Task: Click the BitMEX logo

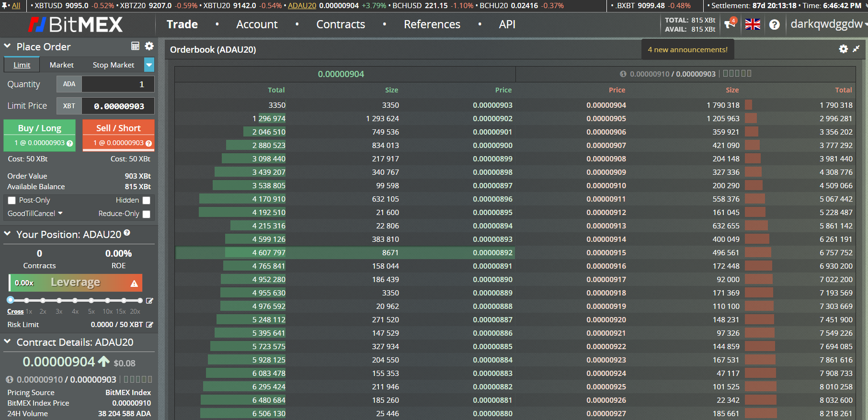Action: point(75,24)
